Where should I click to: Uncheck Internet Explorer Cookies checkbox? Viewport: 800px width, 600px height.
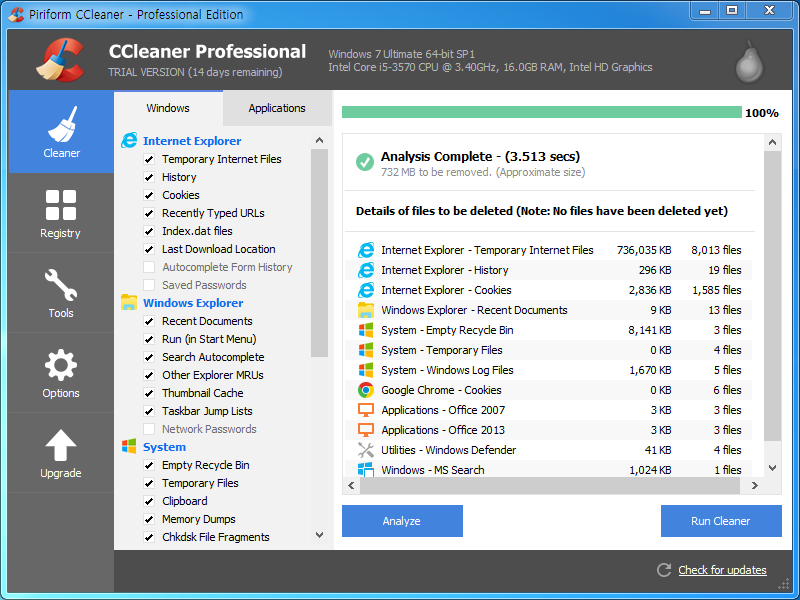(149, 195)
